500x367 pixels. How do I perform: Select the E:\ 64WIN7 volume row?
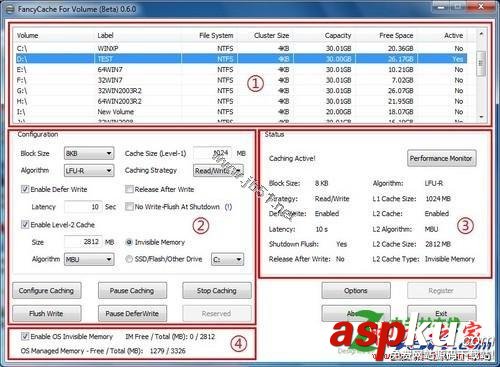(x=241, y=70)
